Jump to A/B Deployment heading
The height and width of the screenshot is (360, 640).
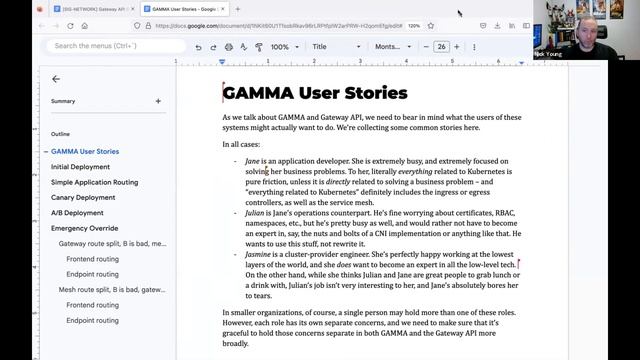click(77, 213)
